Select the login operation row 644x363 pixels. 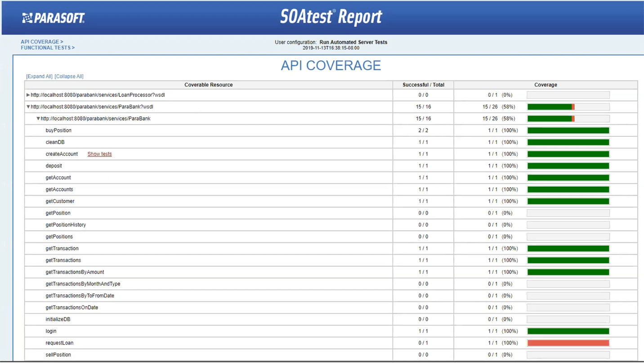pos(51,331)
